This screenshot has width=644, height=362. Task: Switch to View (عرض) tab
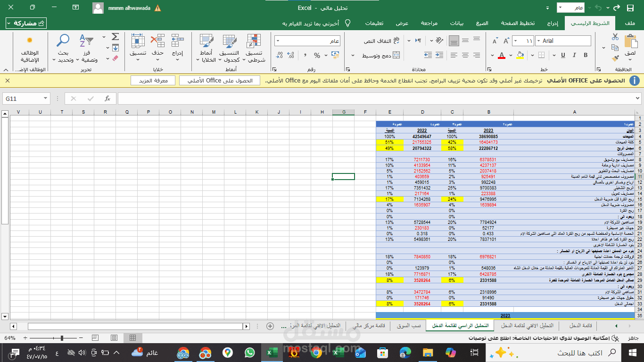coord(402,23)
